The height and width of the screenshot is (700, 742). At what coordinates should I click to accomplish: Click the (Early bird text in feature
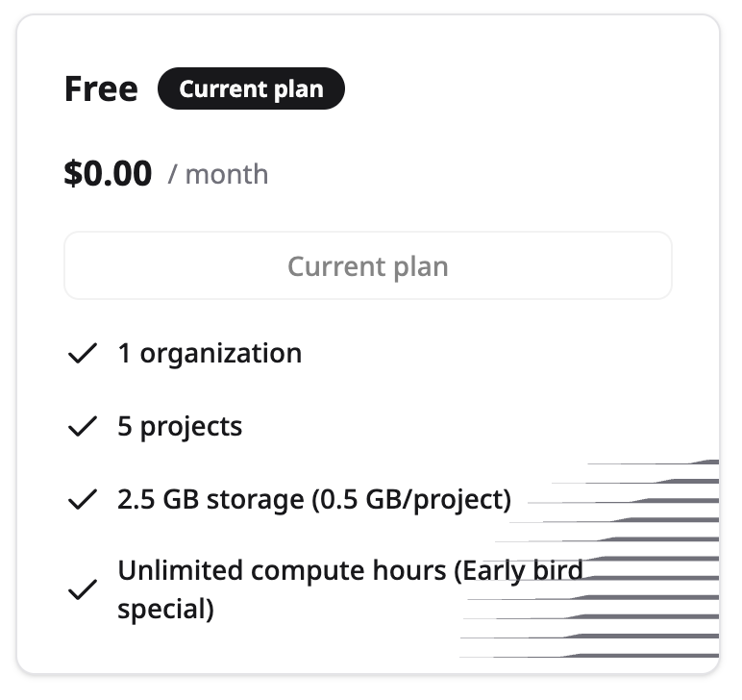[x=518, y=571]
